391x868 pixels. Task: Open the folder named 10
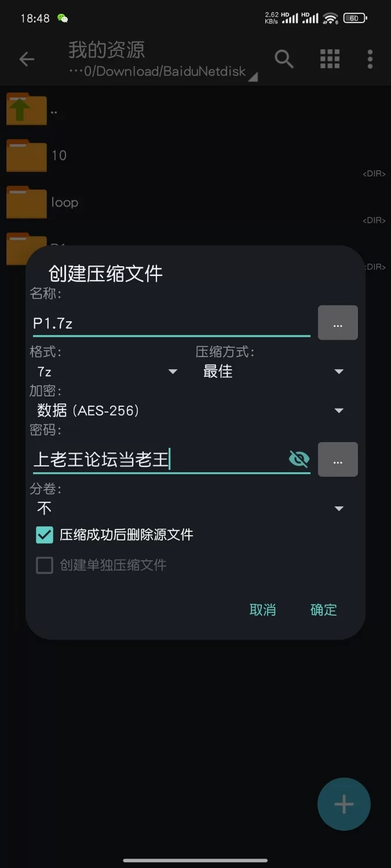coord(27,155)
